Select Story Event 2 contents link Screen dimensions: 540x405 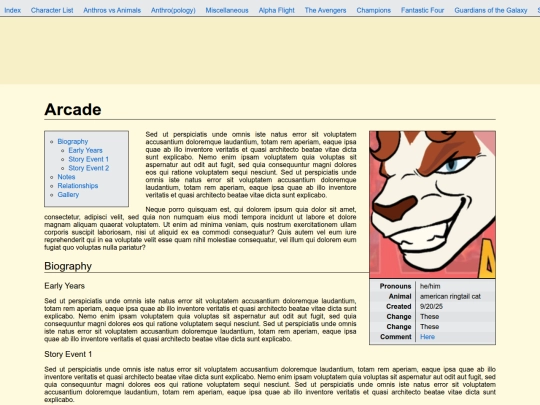coord(89,168)
